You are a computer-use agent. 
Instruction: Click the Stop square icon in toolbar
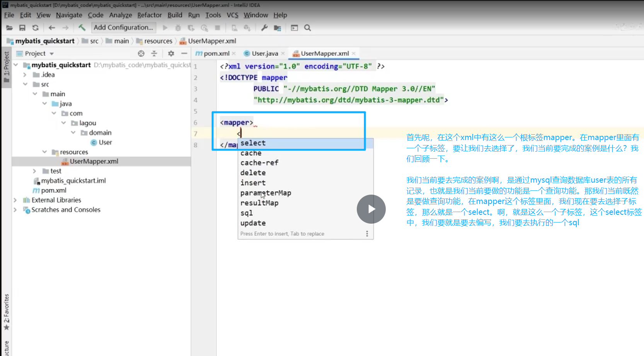218,28
